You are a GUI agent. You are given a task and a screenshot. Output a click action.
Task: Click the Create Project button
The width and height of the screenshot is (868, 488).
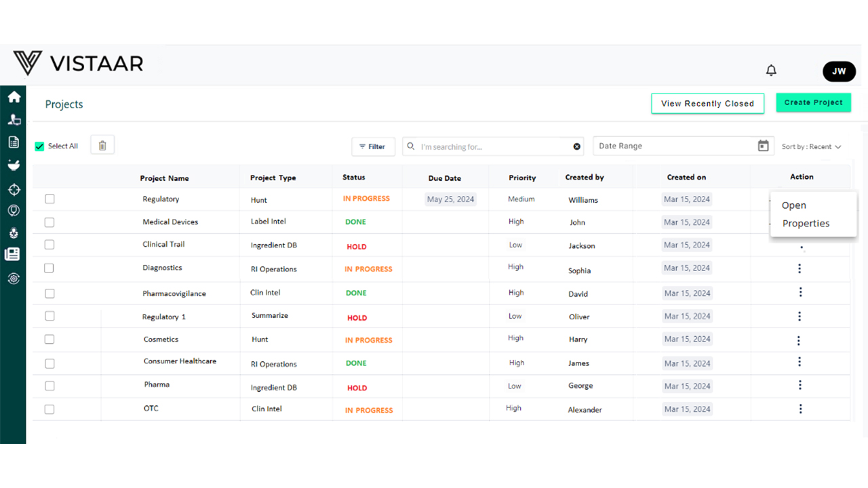(813, 103)
